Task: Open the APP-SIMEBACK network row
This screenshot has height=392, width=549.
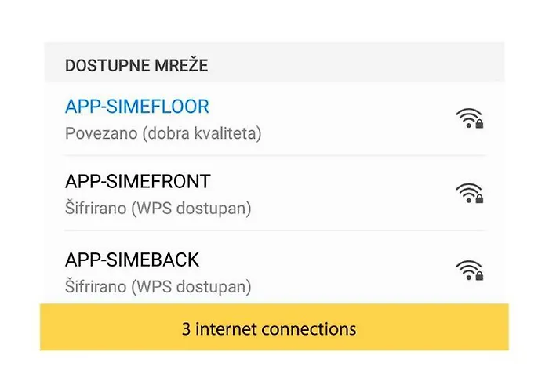Action: [x=274, y=268]
